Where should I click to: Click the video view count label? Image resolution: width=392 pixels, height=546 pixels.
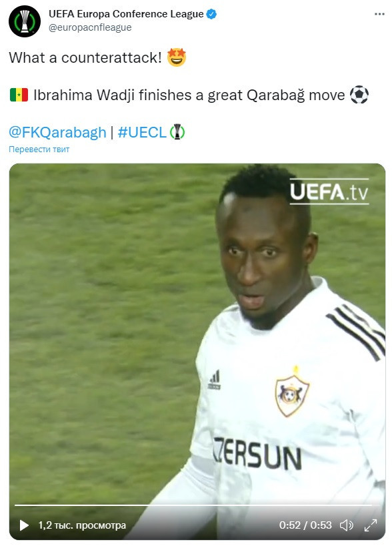(x=82, y=525)
